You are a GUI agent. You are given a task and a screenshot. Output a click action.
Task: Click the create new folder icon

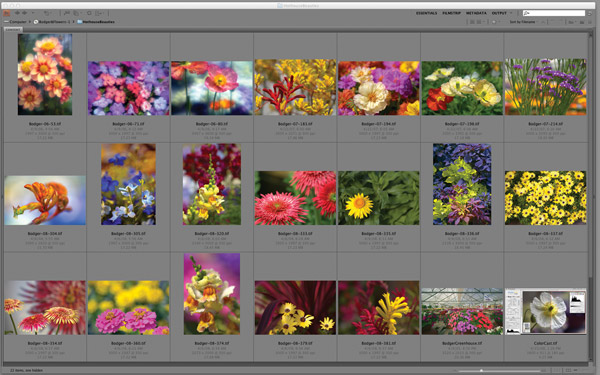pos(582,22)
